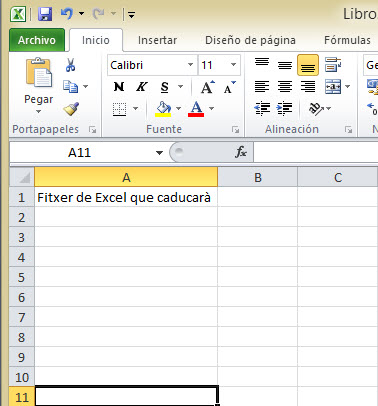Open the Fuente dialog box launcher
The image size is (378, 406).
[x=236, y=130]
